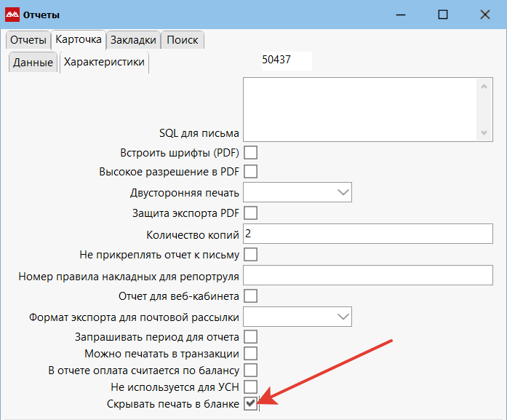Screen dimensions: 507x420
Task: Toggle Защита экспорта PDF checkbox
Action: [x=251, y=213]
